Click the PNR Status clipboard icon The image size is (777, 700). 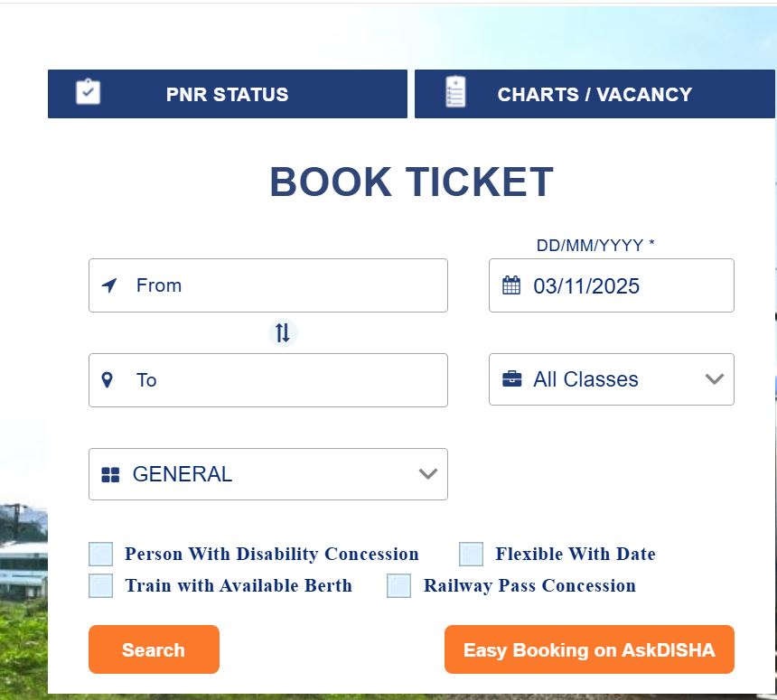pos(87,93)
